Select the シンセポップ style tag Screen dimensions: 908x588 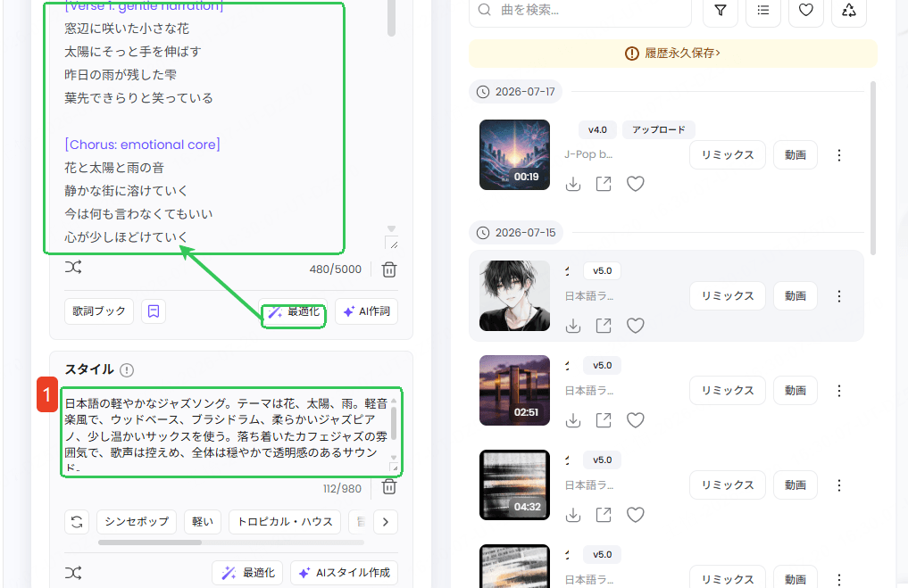pos(137,521)
